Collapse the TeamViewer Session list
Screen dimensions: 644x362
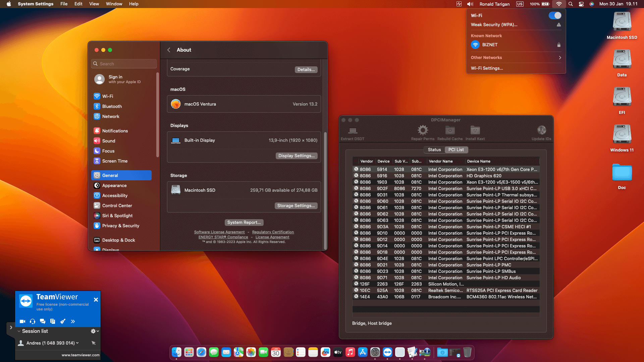coord(19,331)
